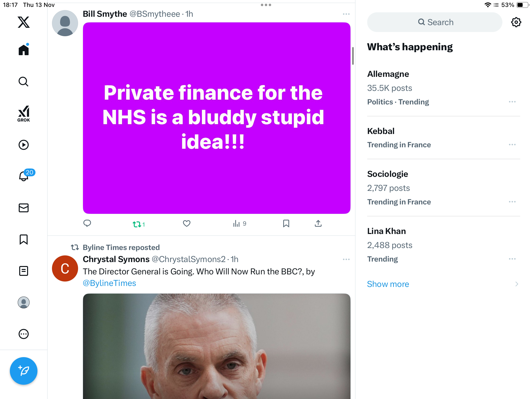
Task: Open the video play tab icon
Action: 24,145
